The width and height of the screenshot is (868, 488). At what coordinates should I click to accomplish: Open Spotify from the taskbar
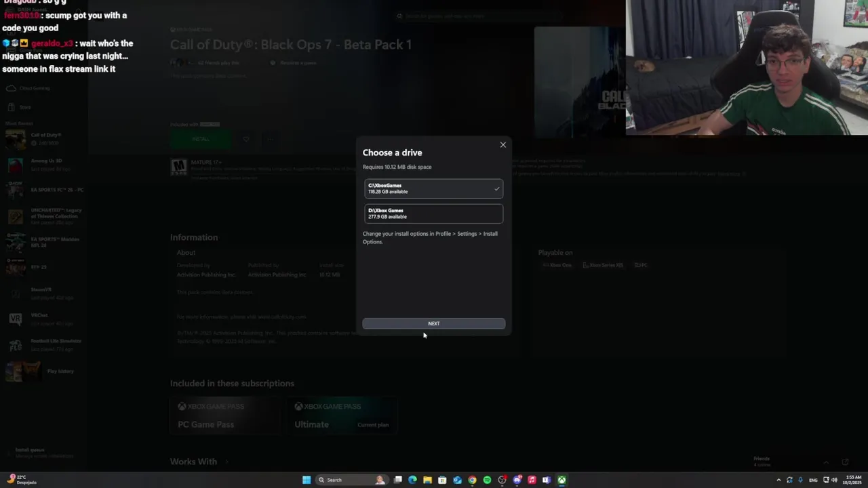[x=487, y=480]
